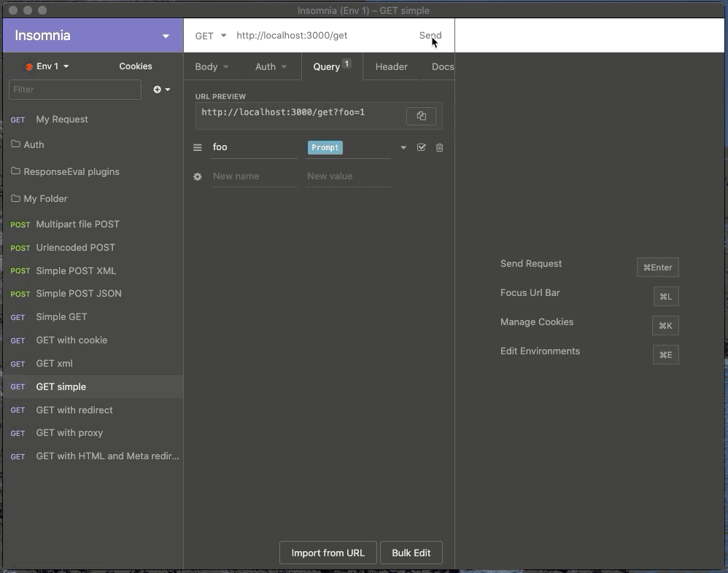The width and height of the screenshot is (728, 573).
Task: Edit the foo parameter name
Action: (254, 147)
